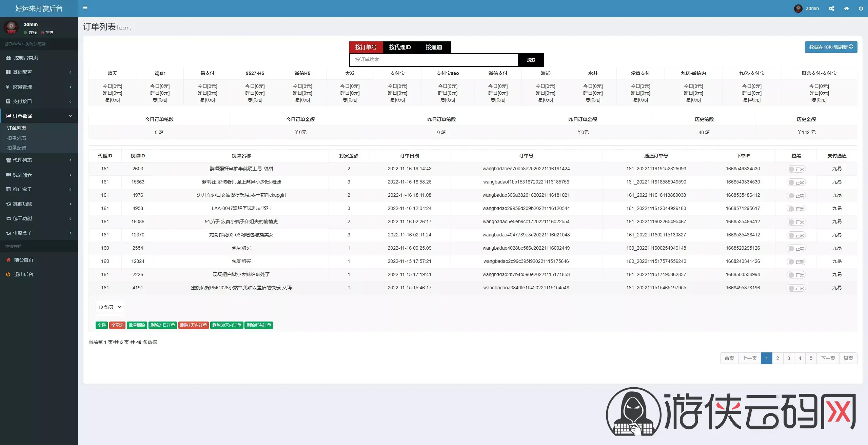The height and width of the screenshot is (445, 868).
Task: Expand the 财务管理 sidebar menu
Action: (39, 87)
